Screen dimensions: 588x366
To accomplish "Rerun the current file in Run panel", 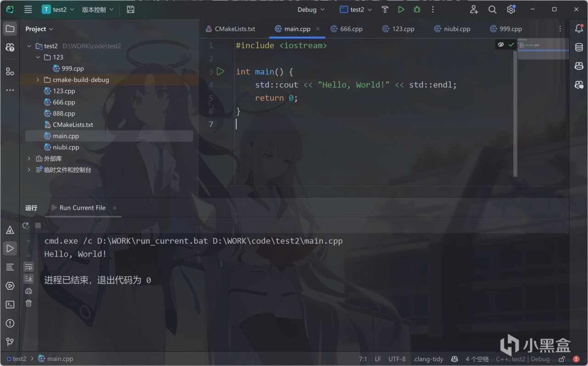I will pyautogui.click(x=26, y=225).
